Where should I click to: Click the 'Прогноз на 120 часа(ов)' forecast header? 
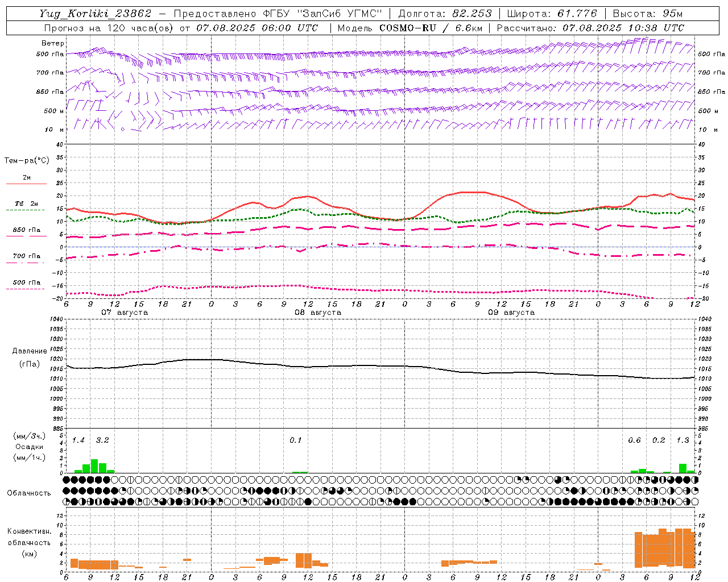[109, 27]
